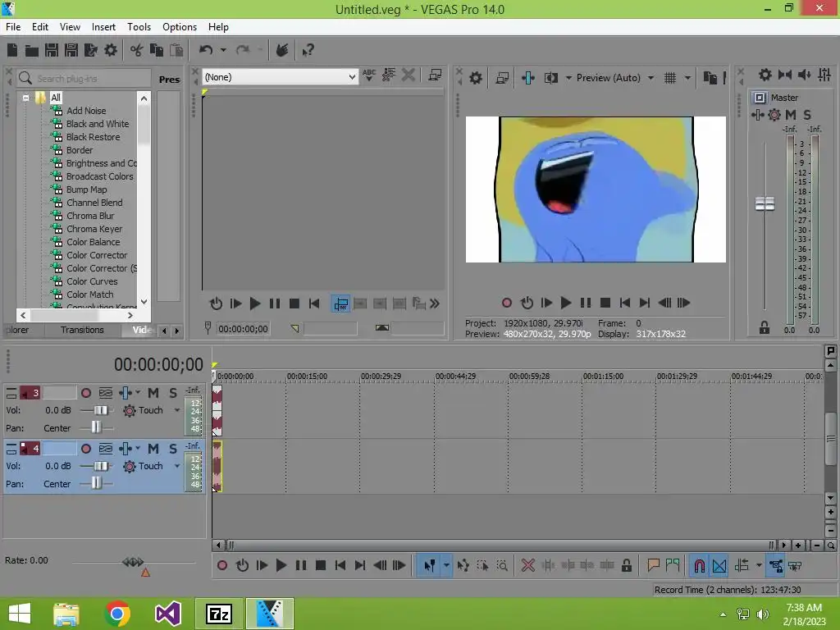Collapse the All plug-ins folder
Screen dimensions: 840x630
click(x=25, y=98)
